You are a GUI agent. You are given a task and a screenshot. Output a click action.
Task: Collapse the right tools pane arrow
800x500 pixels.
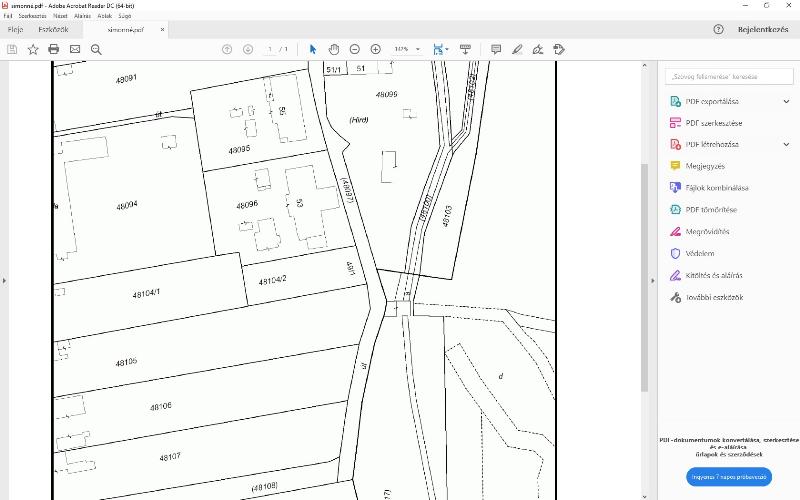click(653, 281)
